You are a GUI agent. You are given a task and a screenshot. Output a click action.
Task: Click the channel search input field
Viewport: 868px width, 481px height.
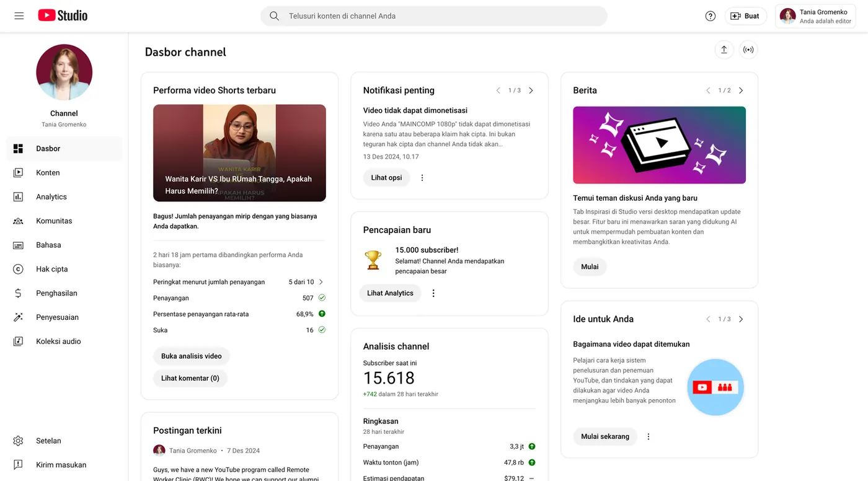click(x=434, y=16)
